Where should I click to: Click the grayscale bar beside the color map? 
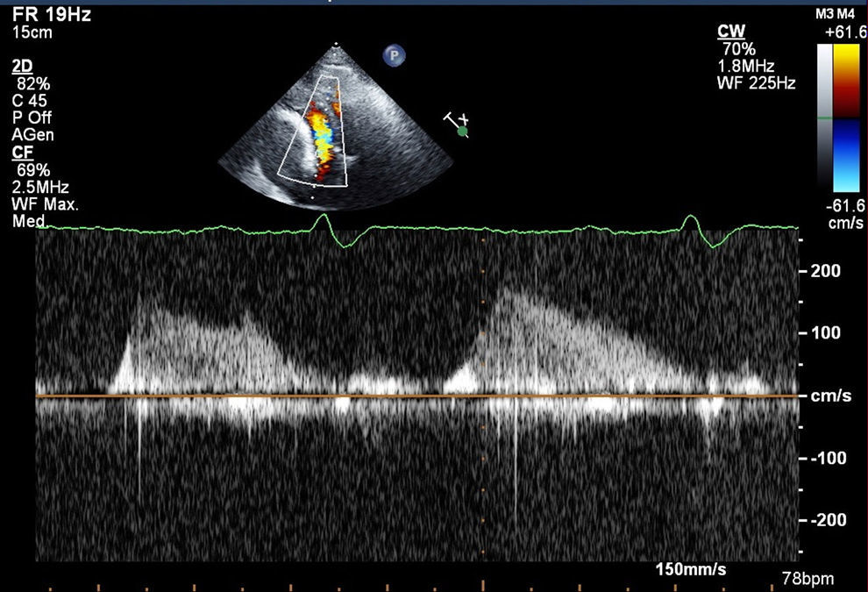tap(824, 118)
